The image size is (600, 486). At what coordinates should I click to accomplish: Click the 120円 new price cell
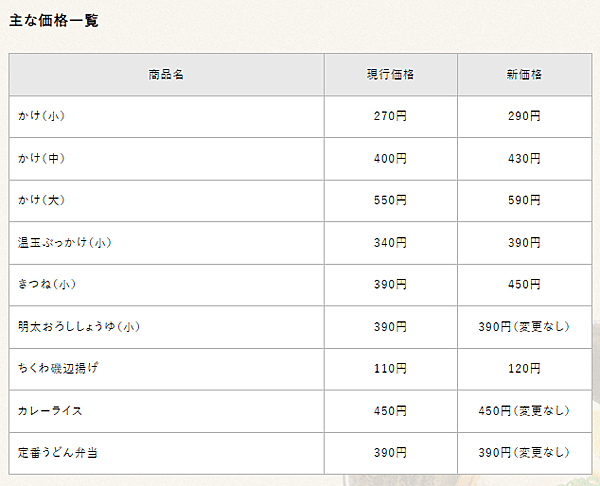[x=524, y=369]
